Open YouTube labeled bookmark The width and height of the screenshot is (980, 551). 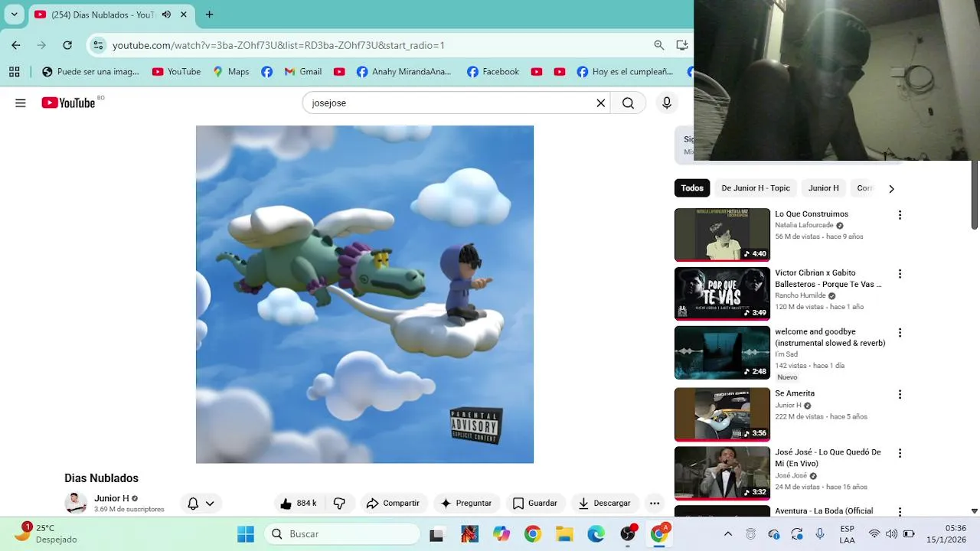[x=176, y=72]
